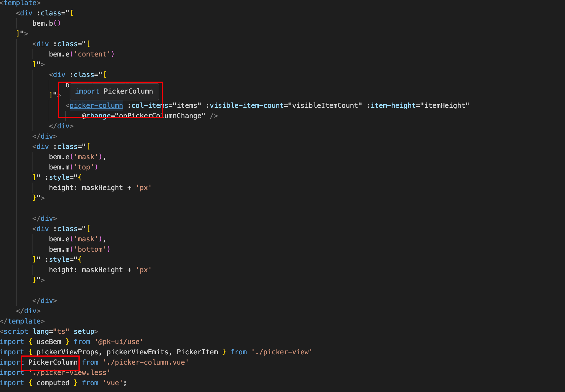Click the pickerViewProps import identifier
This screenshot has height=392, width=565.
point(67,352)
